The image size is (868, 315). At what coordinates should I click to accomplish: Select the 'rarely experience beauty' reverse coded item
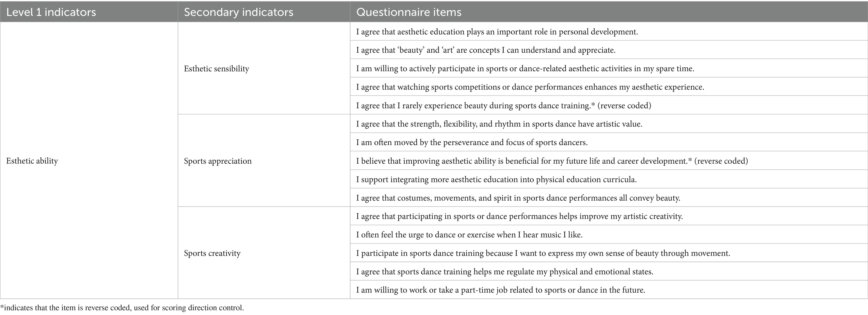(609, 105)
